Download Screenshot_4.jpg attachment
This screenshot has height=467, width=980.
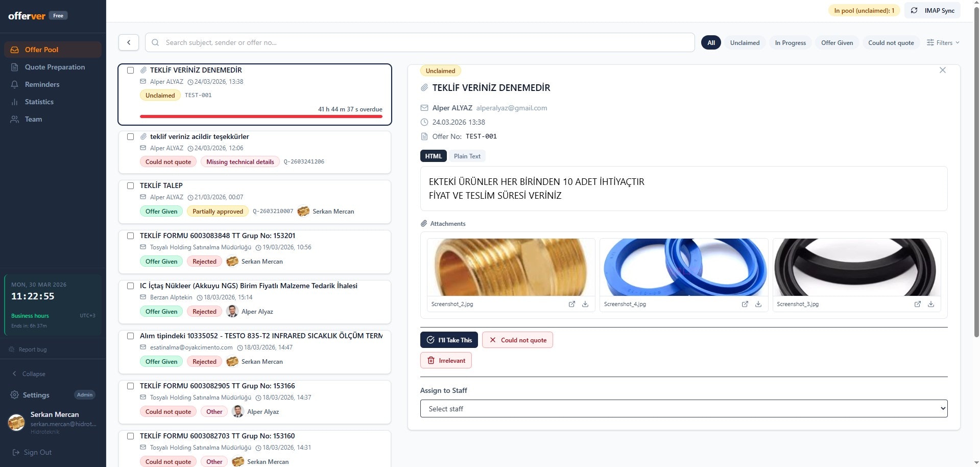click(758, 304)
